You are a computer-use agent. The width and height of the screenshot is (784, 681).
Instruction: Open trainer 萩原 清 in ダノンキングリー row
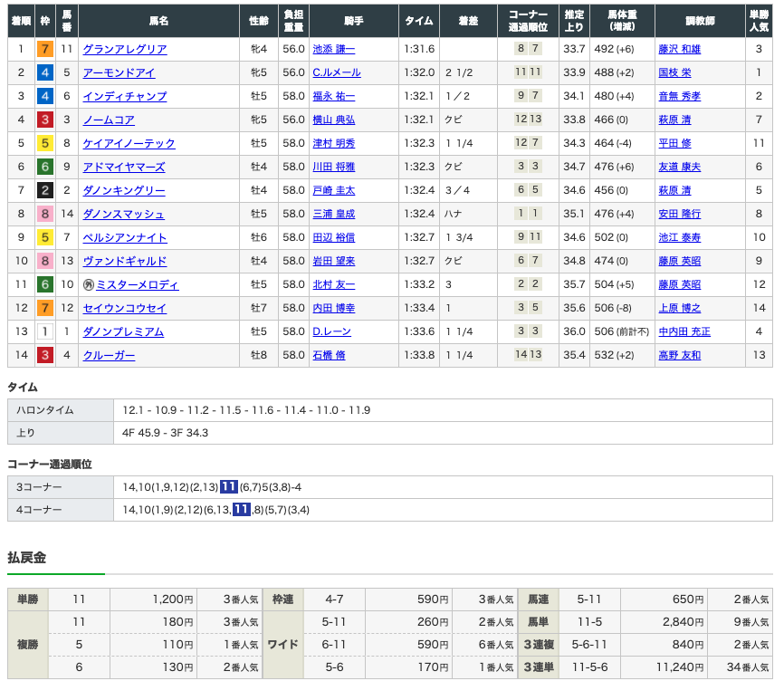pyautogui.click(x=675, y=190)
